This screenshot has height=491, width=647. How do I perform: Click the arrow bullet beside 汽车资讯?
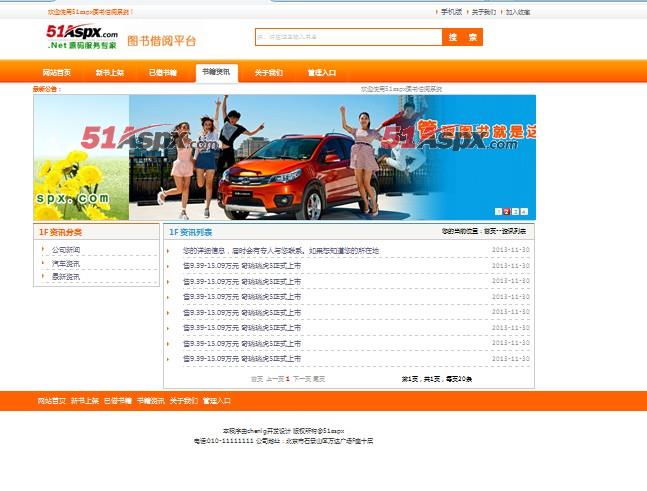43,262
